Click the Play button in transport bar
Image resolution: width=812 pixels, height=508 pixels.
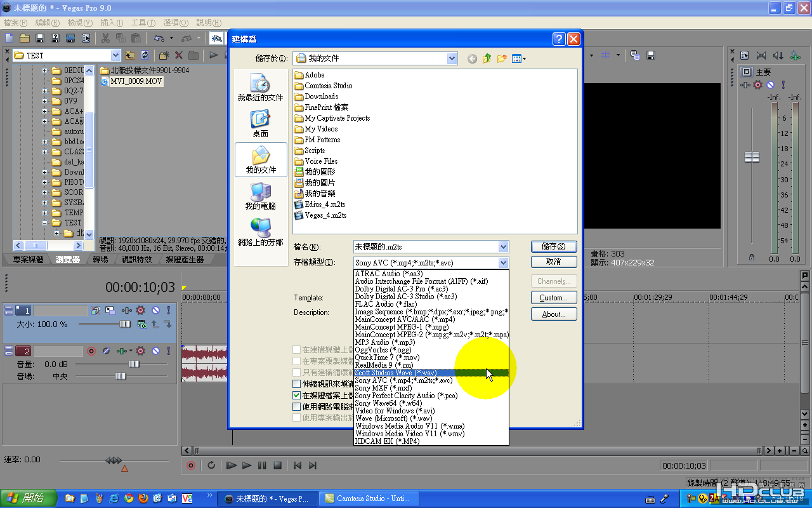247,465
